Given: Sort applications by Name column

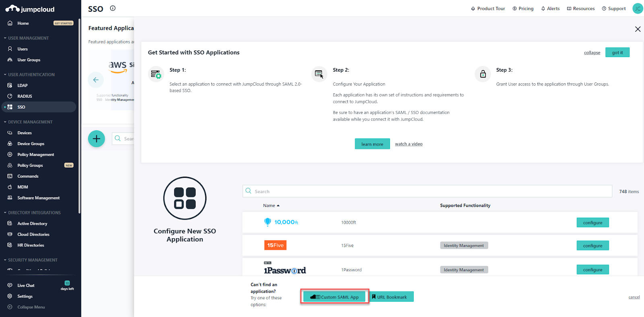Looking at the screenshot, I should pyautogui.click(x=271, y=206).
